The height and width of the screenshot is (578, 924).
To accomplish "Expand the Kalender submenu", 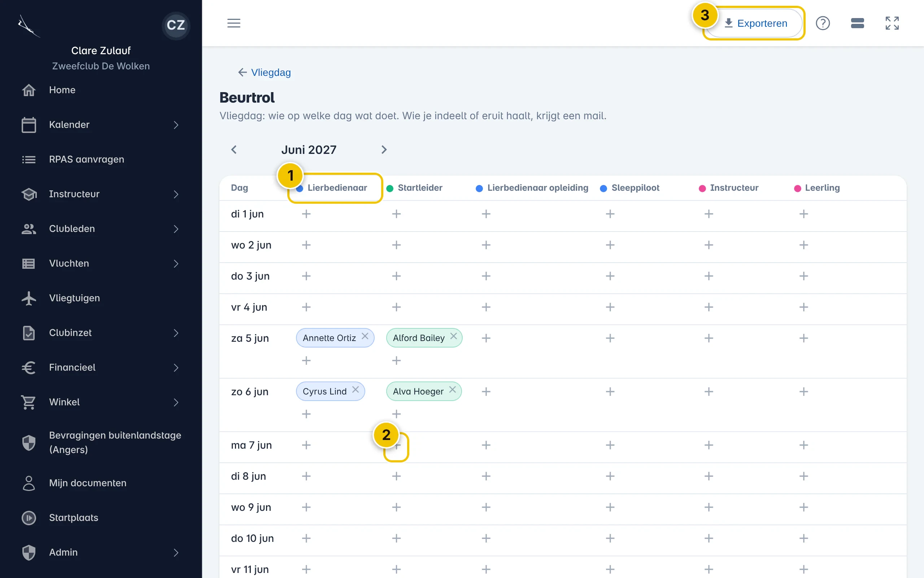I will [176, 125].
